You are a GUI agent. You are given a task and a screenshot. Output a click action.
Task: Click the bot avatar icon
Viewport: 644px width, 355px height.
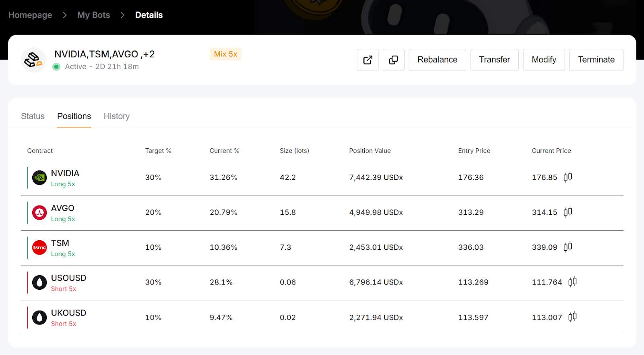click(x=33, y=60)
